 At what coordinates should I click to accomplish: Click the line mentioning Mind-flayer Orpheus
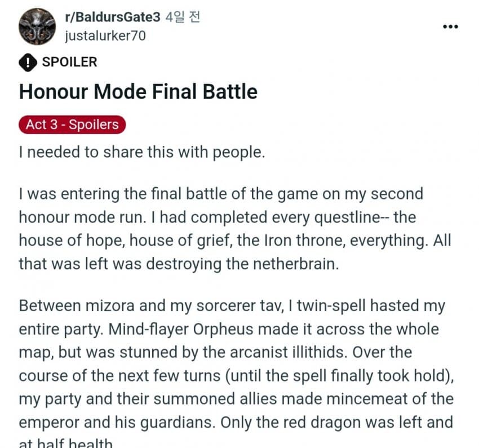[x=229, y=329]
